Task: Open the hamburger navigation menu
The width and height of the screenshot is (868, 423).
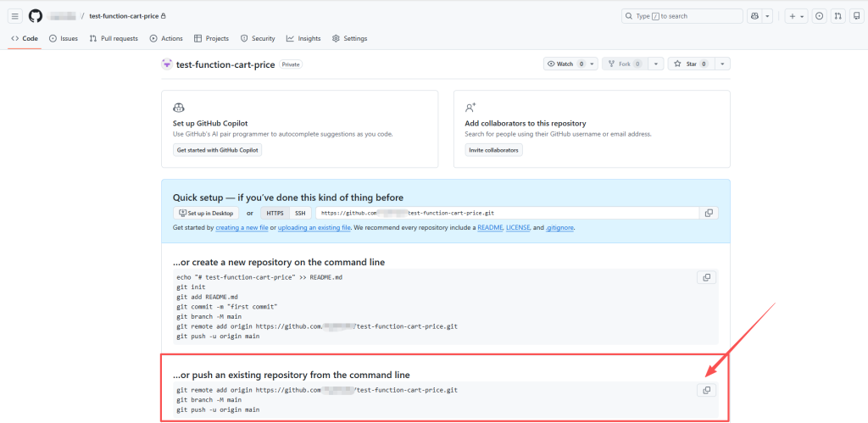Action: tap(15, 16)
